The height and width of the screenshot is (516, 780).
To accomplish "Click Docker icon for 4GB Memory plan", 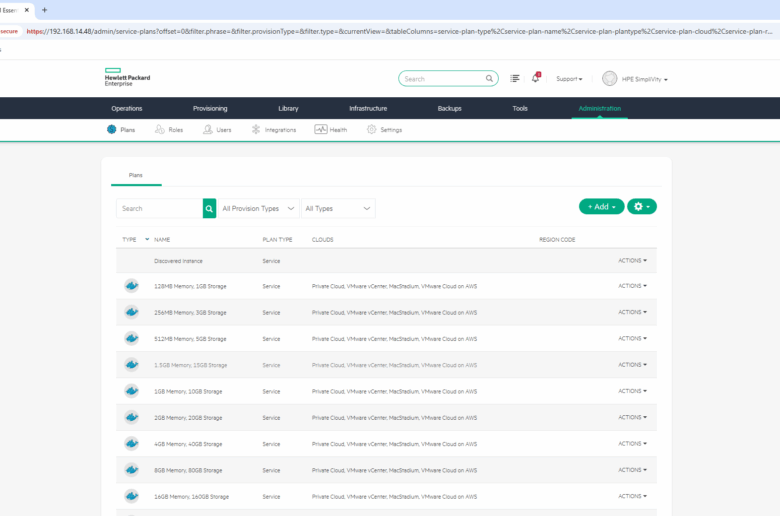I will click(131, 443).
